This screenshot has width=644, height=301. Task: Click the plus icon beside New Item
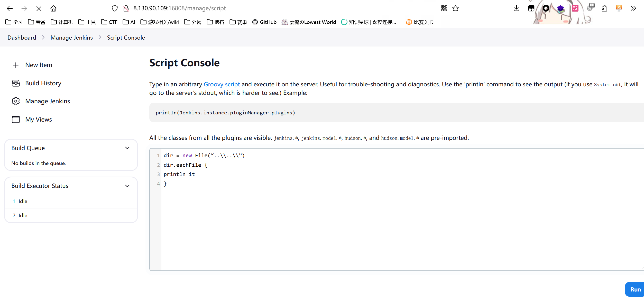pyautogui.click(x=16, y=65)
